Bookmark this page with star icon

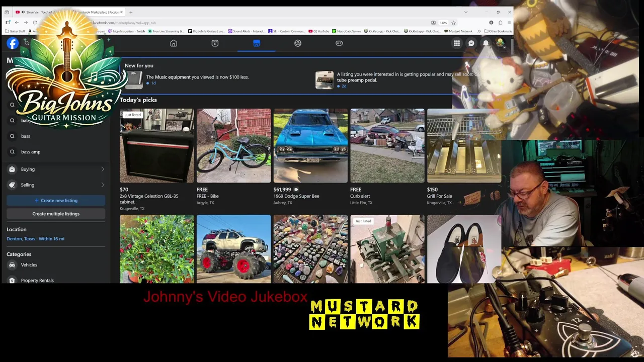click(453, 23)
